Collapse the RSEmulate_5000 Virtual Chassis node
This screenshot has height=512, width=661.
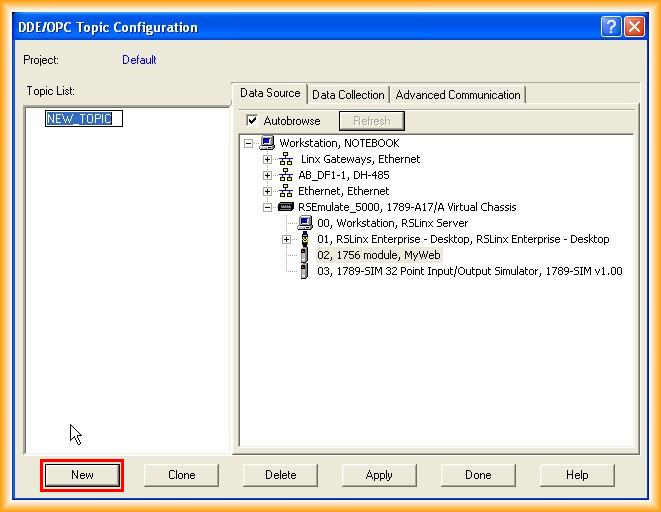pyautogui.click(x=268, y=207)
